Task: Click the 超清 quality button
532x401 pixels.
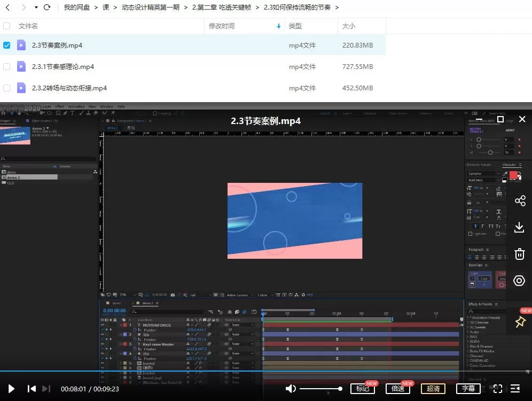Action: pos(433,389)
